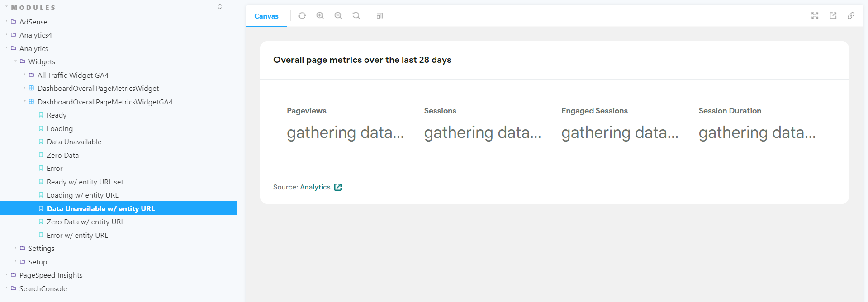Open the SearchConsole module
This screenshot has width=868, height=302.
click(43, 288)
